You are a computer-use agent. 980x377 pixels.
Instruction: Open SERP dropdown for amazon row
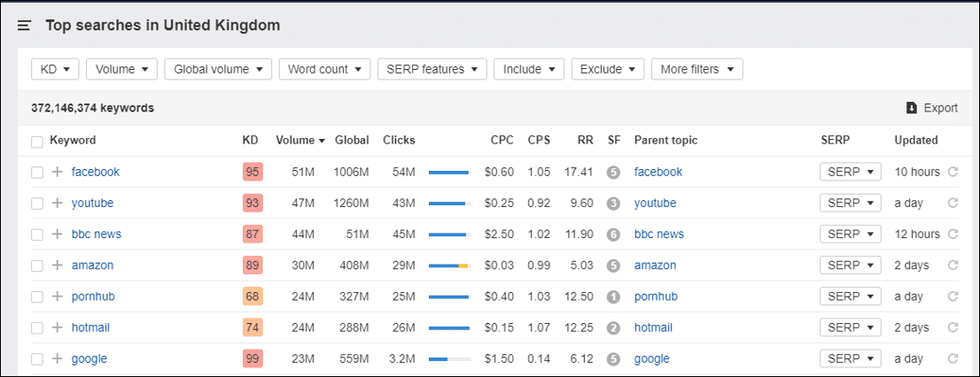pyautogui.click(x=851, y=265)
